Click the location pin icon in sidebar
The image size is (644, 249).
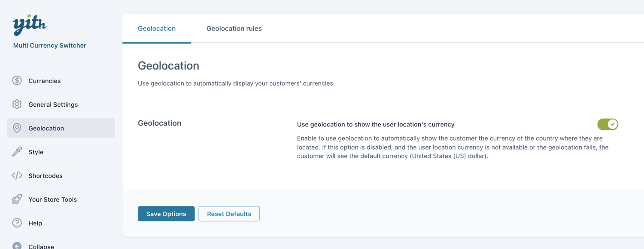click(17, 128)
